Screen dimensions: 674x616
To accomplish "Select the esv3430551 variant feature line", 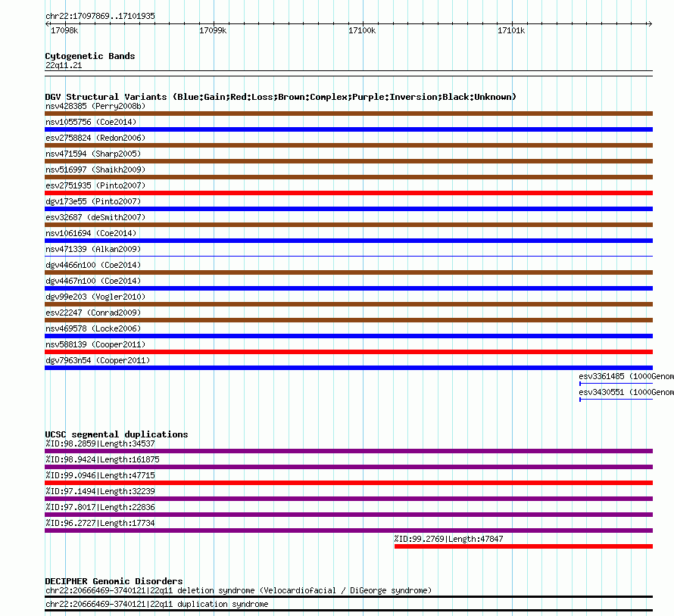I will click(x=615, y=399).
